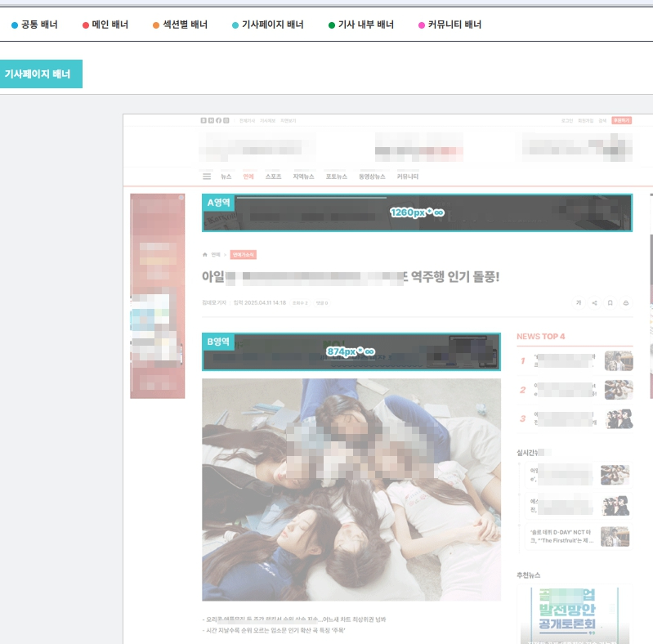Go to the 기사 내부 배너 tab
This screenshot has height=644, width=653.
[361, 25]
